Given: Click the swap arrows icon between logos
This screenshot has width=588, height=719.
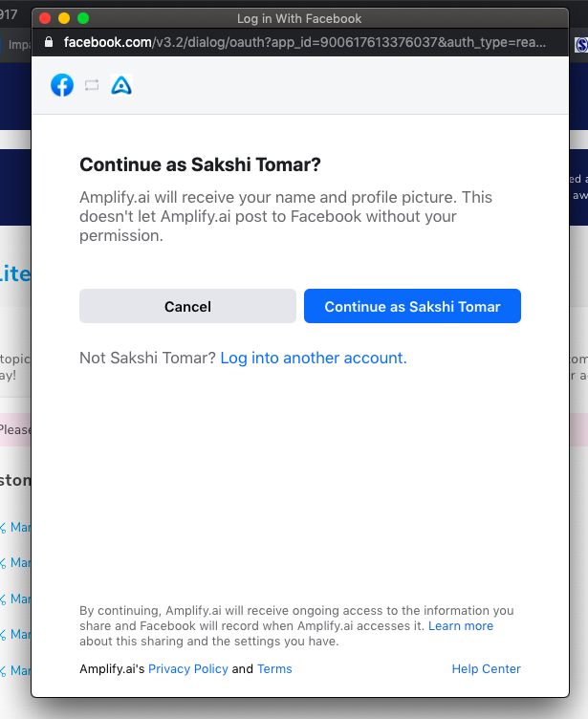Looking at the screenshot, I should point(92,85).
